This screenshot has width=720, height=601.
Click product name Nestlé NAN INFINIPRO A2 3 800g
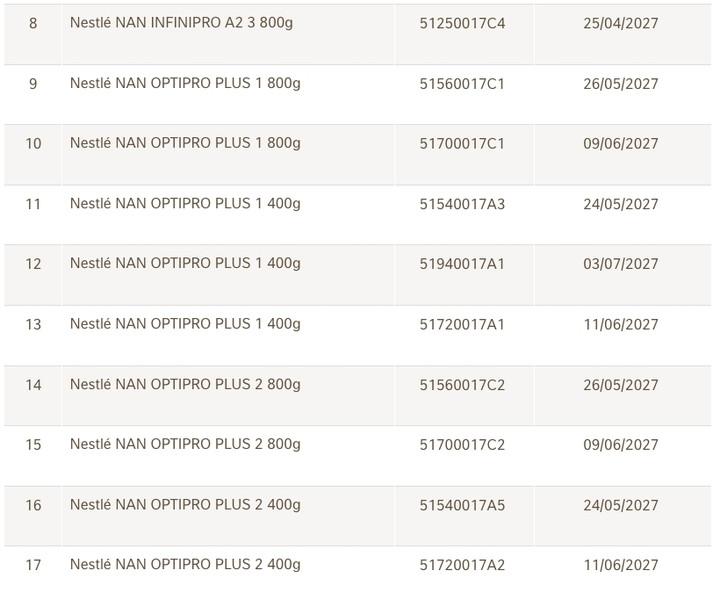pyautogui.click(x=181, y=23)
